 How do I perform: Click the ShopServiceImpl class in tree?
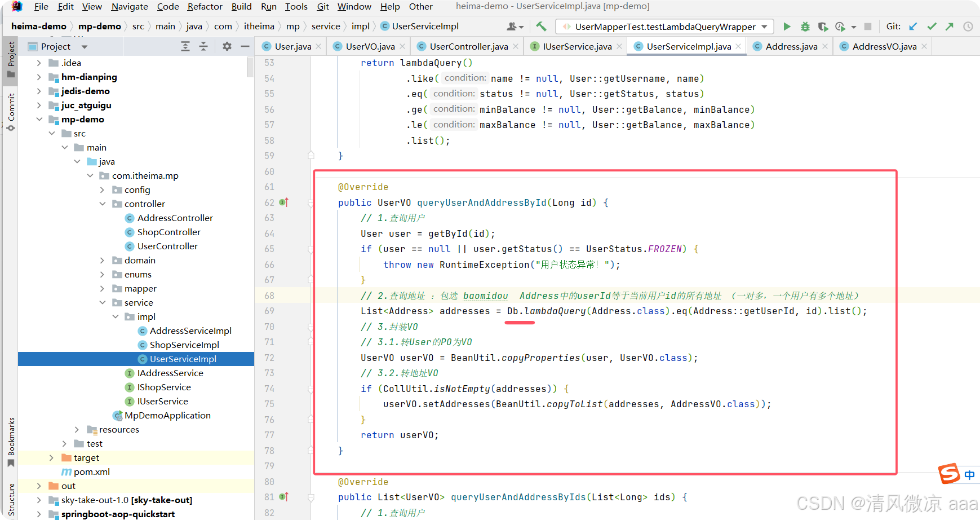point(184,345)
